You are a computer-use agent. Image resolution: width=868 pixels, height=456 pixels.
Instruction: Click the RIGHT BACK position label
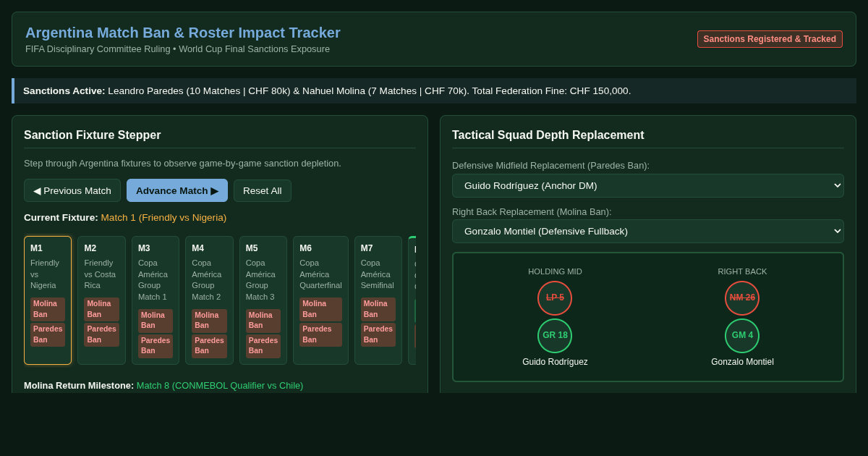[742, 271]
